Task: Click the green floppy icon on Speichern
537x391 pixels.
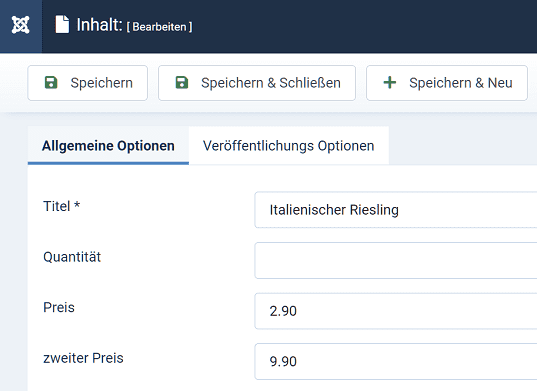Action: click(x=51, y=83)
